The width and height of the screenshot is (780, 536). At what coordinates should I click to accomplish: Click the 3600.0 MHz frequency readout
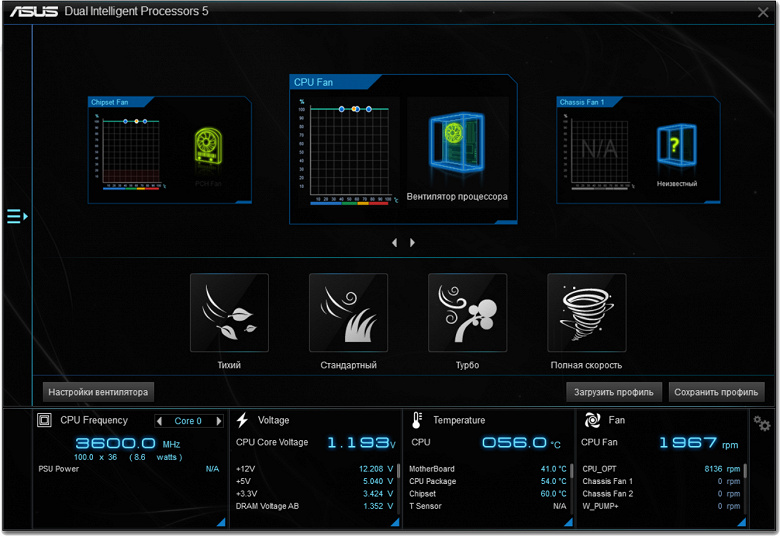pyautogui.click(x=127, y=443)
